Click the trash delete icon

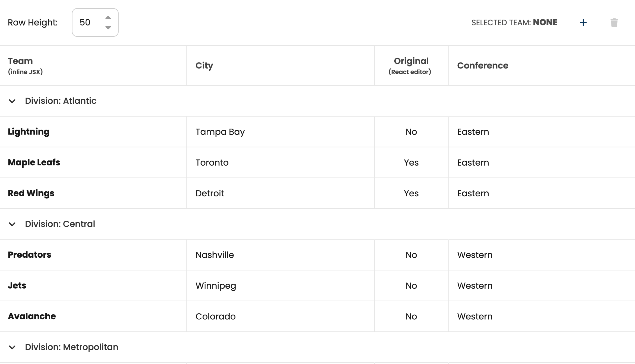pos(614,23)
